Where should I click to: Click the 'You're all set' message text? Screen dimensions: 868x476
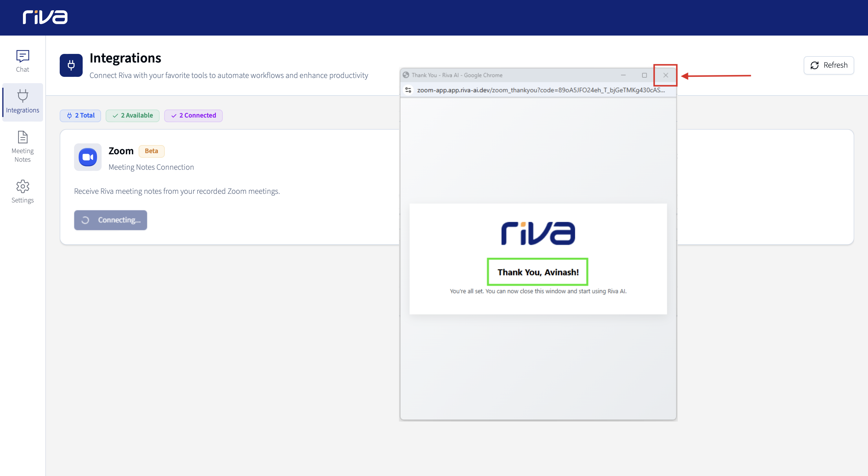[538, 292]
